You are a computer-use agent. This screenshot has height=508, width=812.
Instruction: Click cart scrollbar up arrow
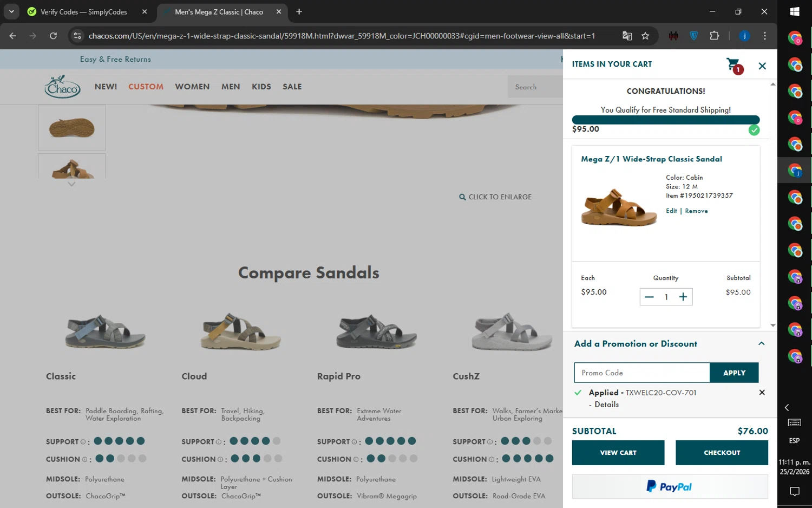[772, 84]
